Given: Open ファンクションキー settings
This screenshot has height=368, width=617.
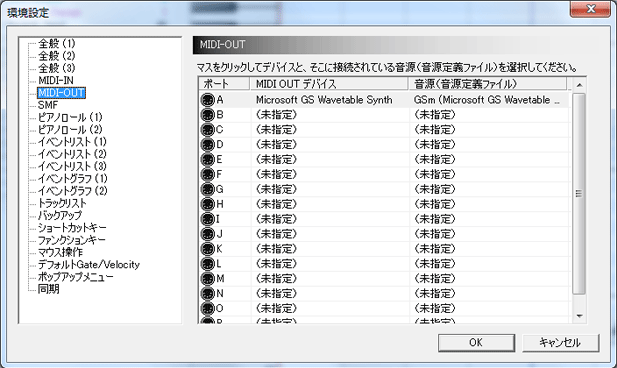Looking at the screenshot, I should point(72,240).
